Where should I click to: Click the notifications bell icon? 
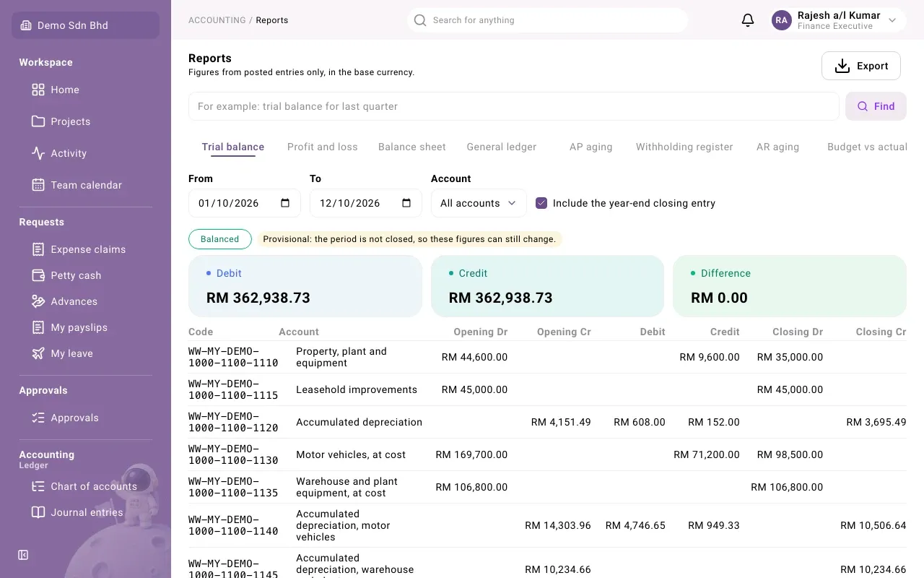click(x=748, y=20)
